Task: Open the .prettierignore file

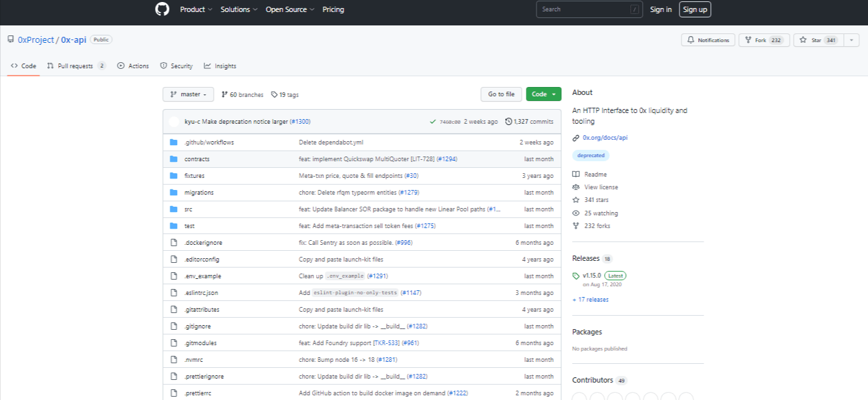Action: [x=204, y=377]
